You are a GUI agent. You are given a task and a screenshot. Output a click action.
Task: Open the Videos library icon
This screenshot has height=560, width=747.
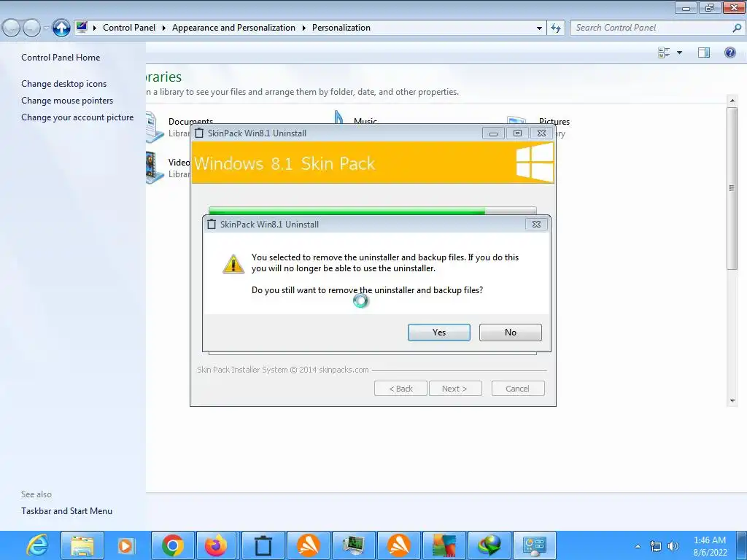coord(155,168)
